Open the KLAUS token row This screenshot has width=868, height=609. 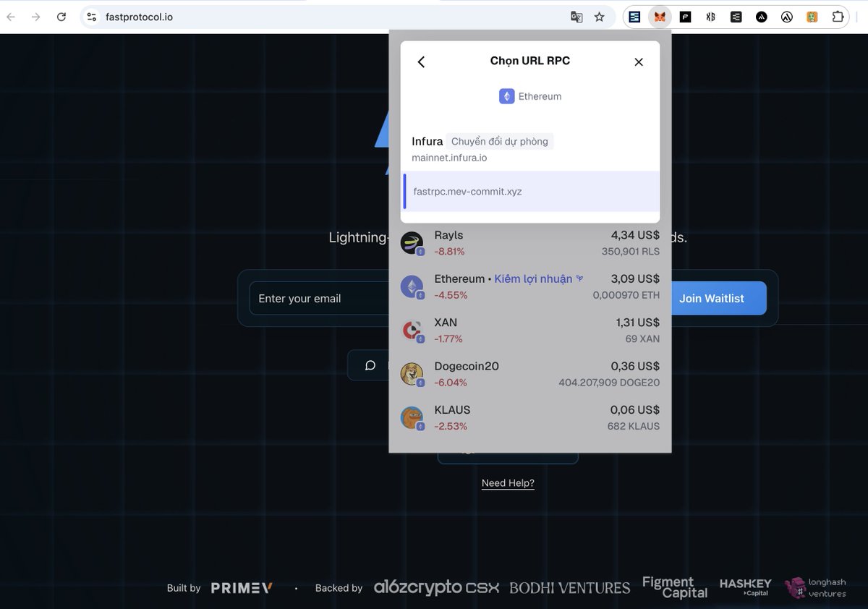530,417
